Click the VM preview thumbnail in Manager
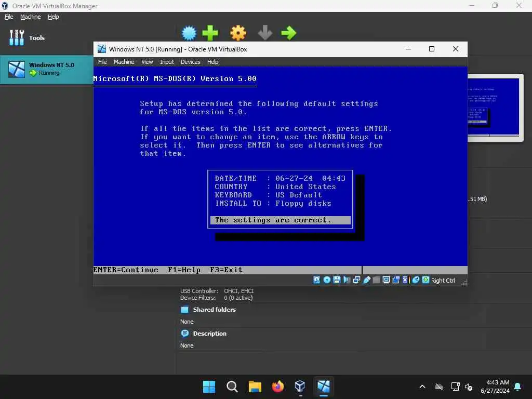This screenshot has height=399, width=532. coord(494,107)
